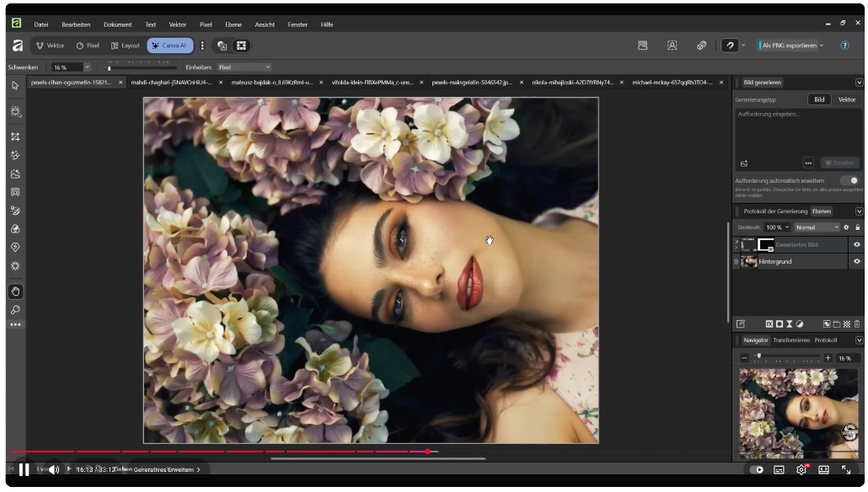The height and width of the screenshot is (492, 868).
Task: Expand the Normal blend mode dropdown
Action: pos(817,227)
